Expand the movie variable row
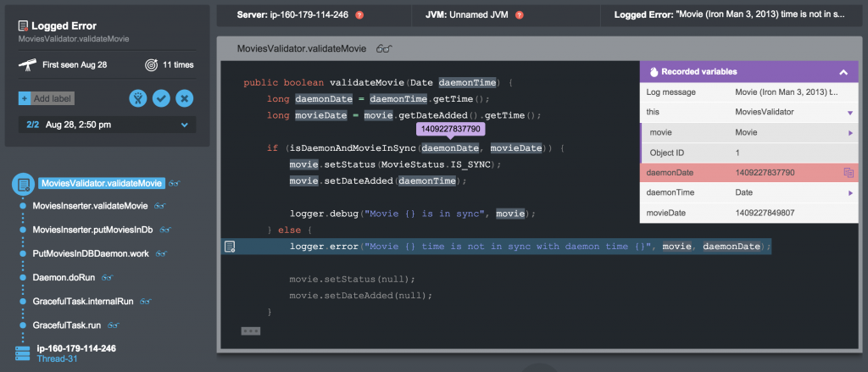 point(850,133)
